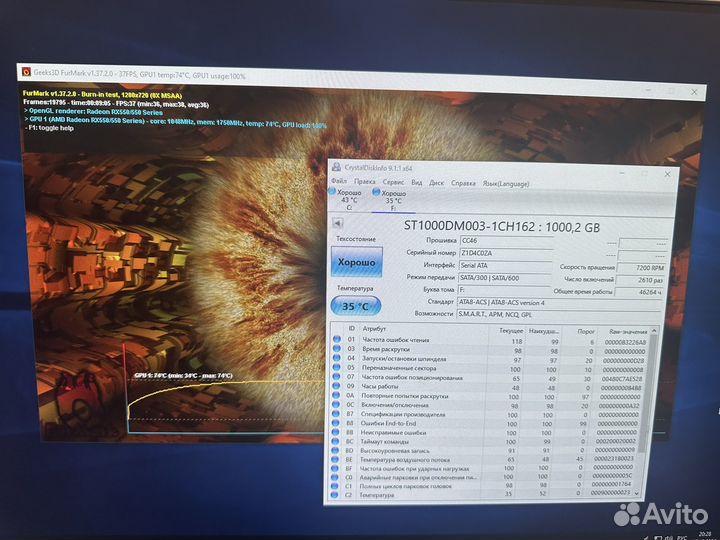Open the Справка menu
Viewport: 720px width, 540px height.
[464, 183]
